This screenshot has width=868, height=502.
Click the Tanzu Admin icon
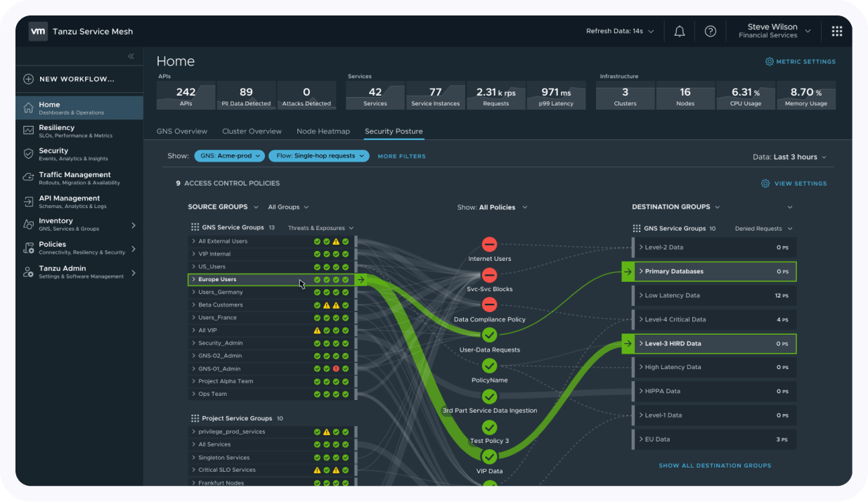[29, 271]
